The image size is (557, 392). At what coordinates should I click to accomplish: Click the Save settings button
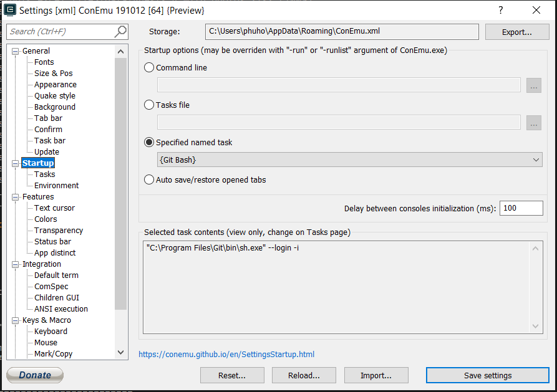(487, 375)
